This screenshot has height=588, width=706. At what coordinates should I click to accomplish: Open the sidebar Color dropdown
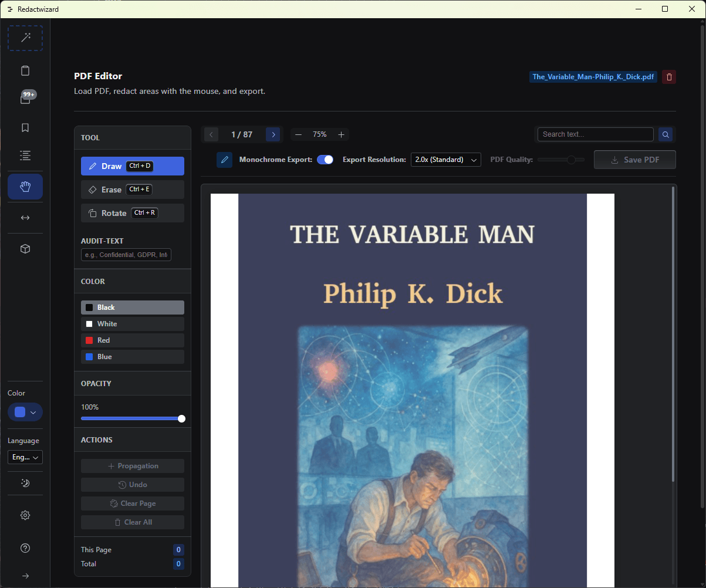tap(25, 413)
